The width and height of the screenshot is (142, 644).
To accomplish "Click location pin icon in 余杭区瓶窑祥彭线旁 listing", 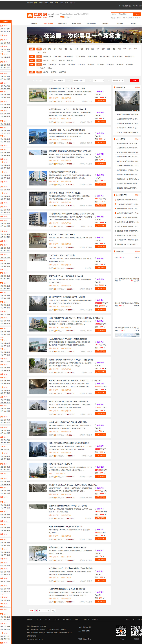I will [95, 175].
